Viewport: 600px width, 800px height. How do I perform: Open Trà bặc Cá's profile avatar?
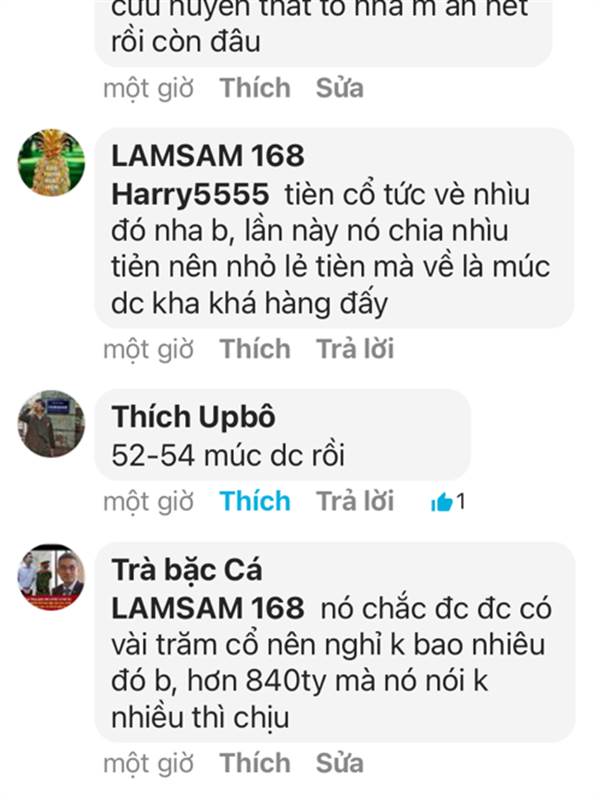51,577
